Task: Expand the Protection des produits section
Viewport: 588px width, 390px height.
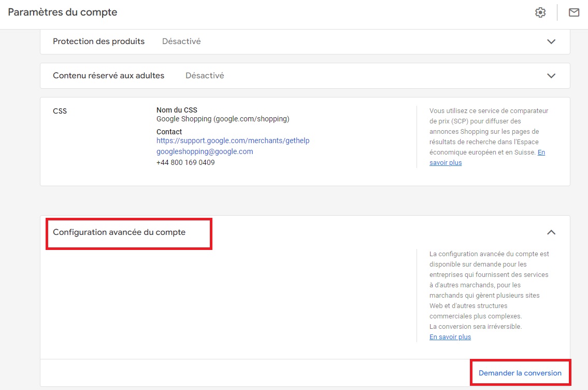Action: click(x=552, y=41)
